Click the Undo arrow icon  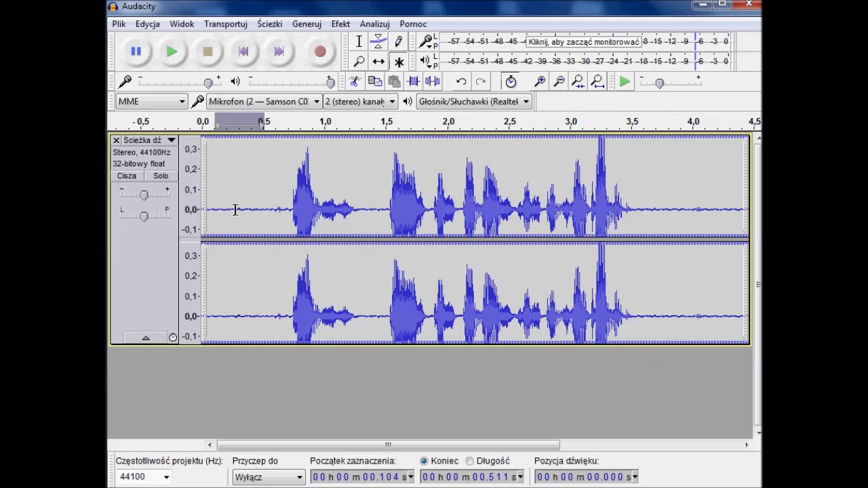(461, 81)
